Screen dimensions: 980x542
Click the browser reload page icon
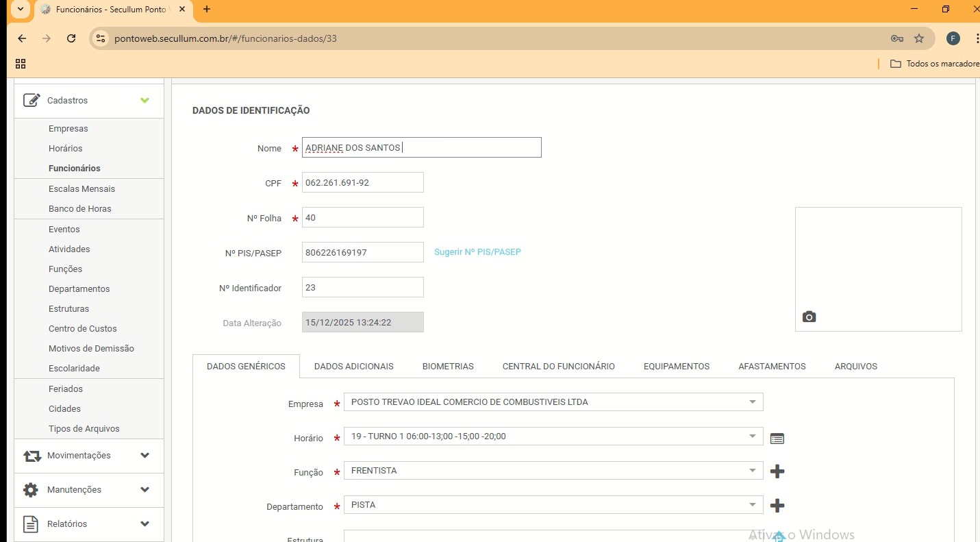pyautogui.click(x=71, y=38)
